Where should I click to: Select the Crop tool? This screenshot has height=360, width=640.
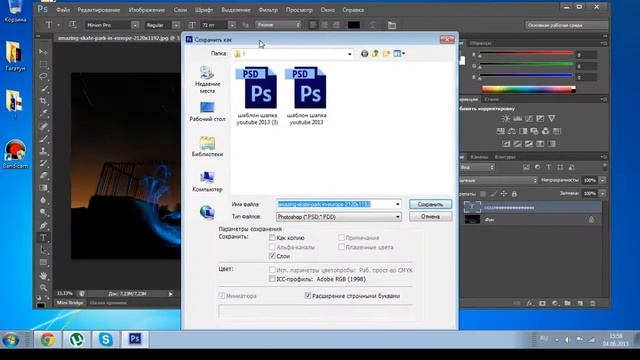(43, 101)
